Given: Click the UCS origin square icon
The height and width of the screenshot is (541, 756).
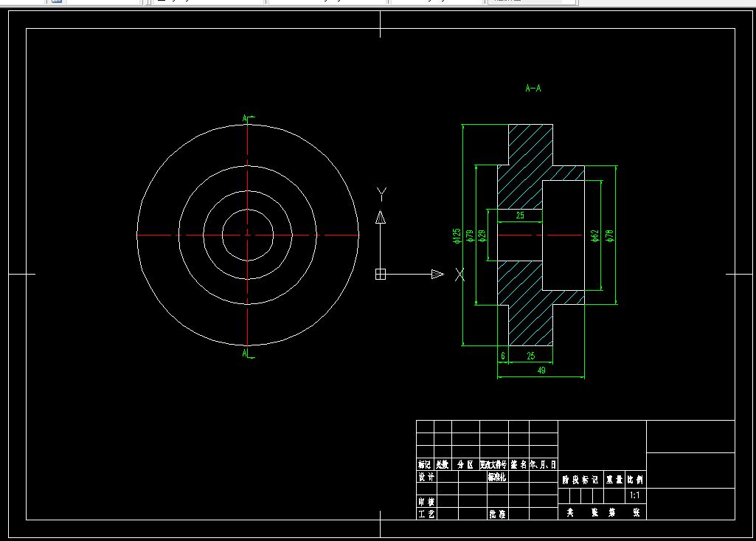Looking at the screenshot, I should click(381, 274).
